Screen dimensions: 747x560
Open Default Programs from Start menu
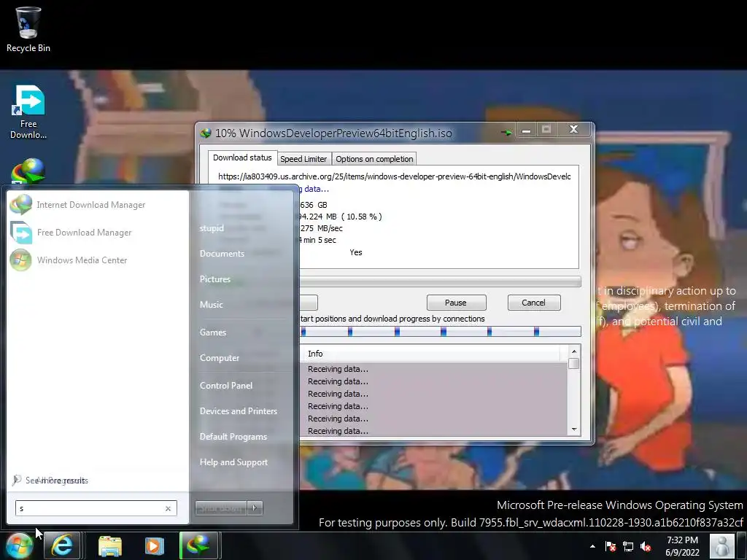(x=233, y=437)
